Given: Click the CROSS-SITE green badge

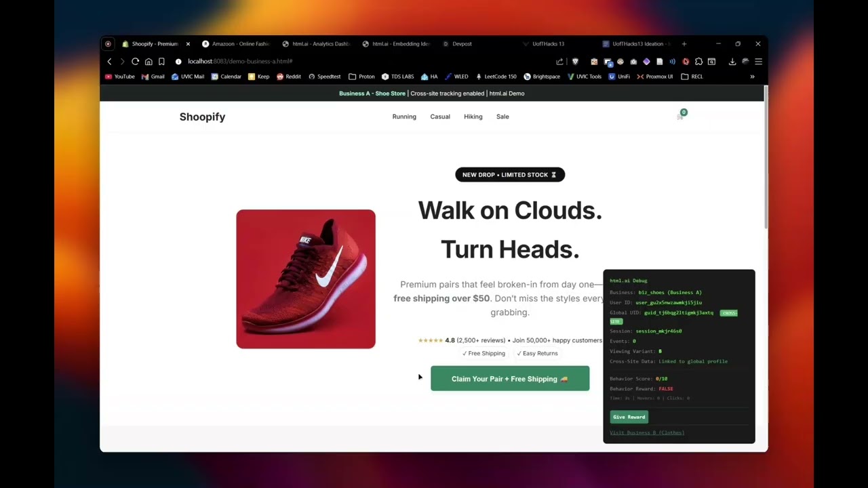Looking at the screenshot, I should click(728, 313).
